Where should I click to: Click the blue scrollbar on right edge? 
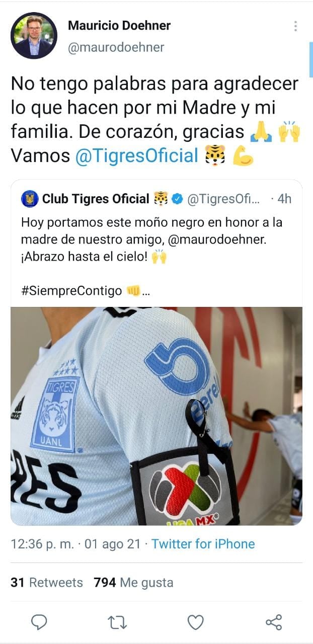(310, 60)
